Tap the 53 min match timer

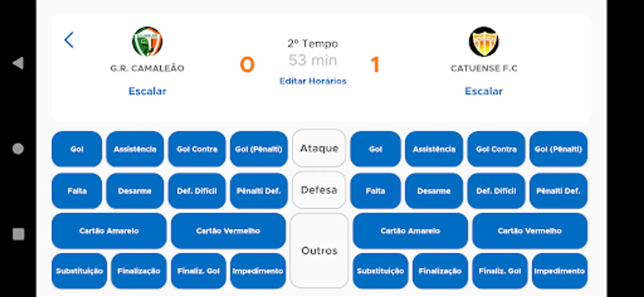coord(313,60)
